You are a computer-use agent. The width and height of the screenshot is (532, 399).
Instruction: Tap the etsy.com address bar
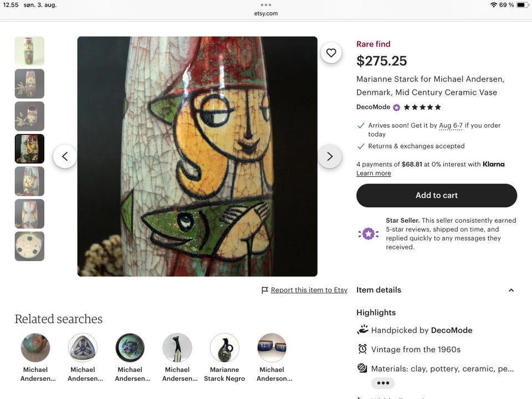[266, 13]
